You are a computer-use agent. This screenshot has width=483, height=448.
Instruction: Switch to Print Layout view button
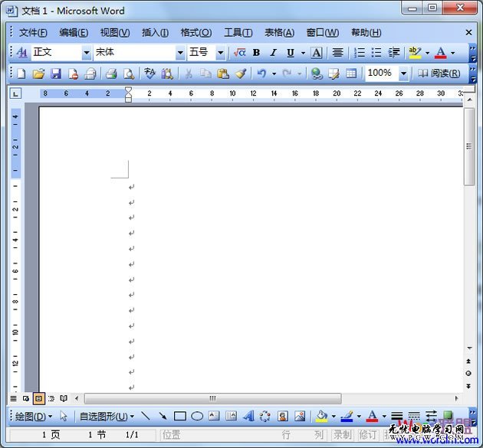coord(39,399)
